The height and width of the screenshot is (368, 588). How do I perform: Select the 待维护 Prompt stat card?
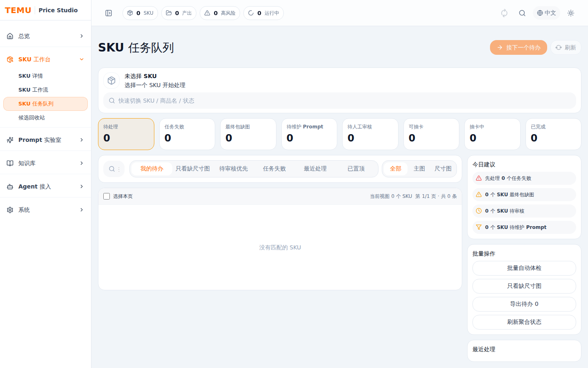pos(309,134)
